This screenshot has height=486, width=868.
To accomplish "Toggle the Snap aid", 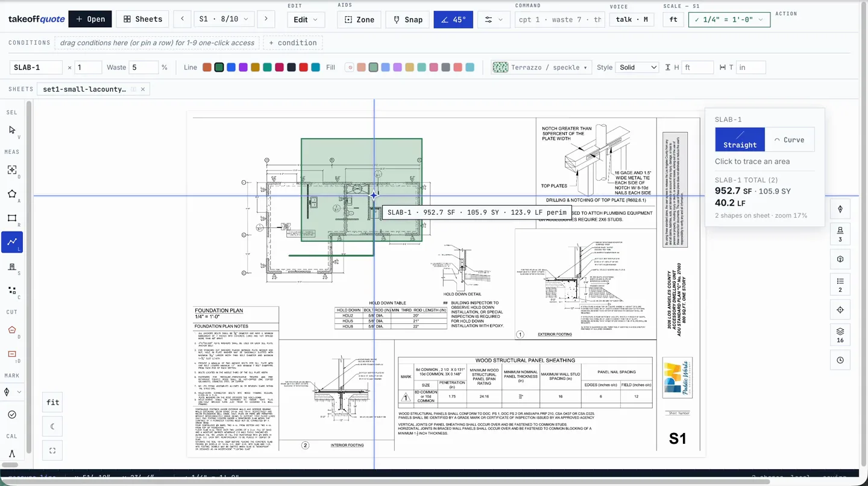I will pyautogui.click(x=407, y=19).
